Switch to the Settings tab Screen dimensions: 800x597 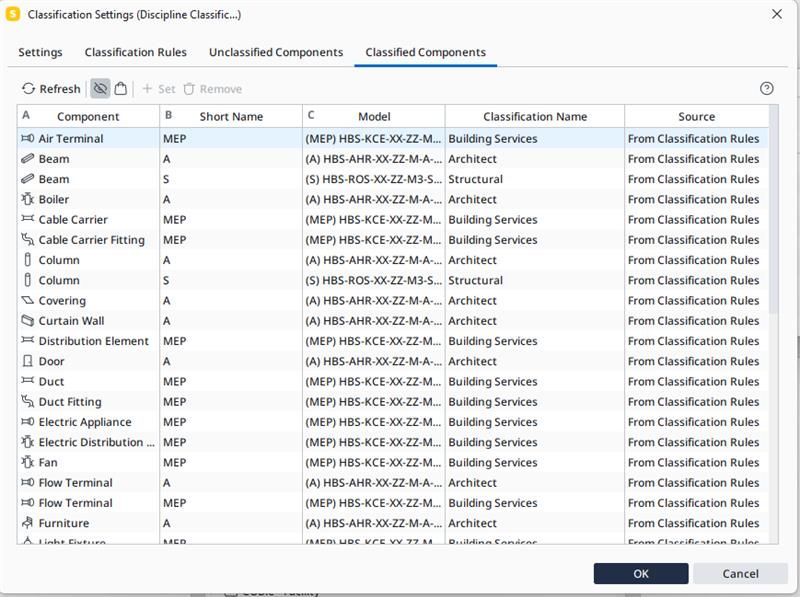click(x=40, y=52)
